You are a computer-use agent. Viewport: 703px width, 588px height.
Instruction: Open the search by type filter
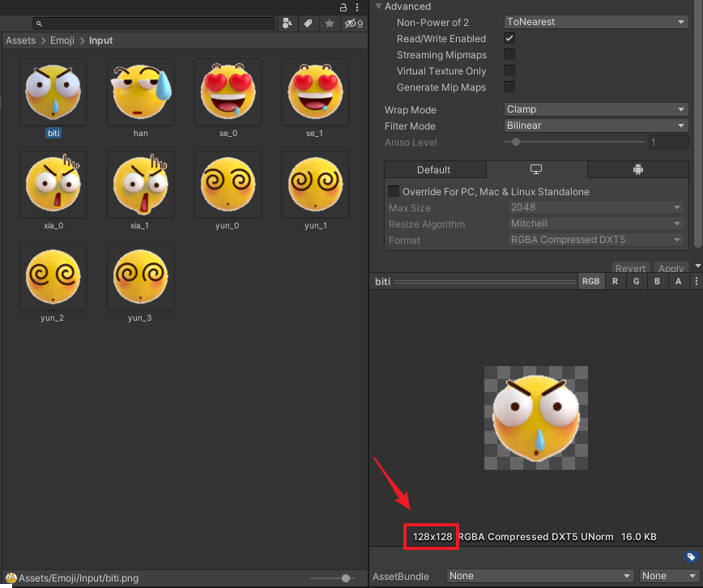288,23
